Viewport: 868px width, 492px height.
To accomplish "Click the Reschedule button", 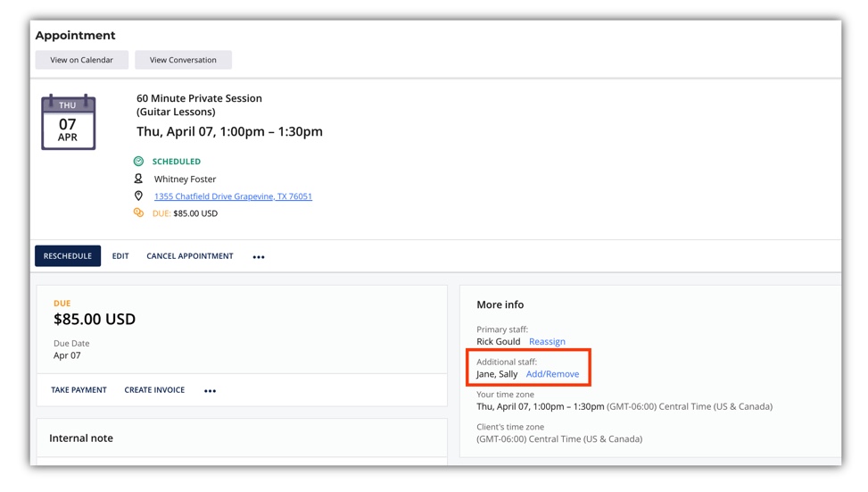I will [68, 256].
